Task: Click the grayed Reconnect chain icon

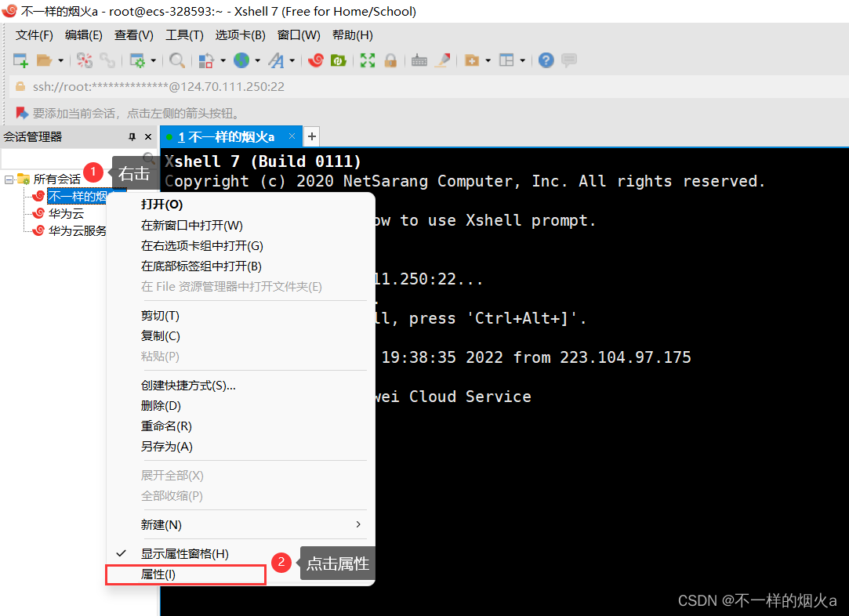Action: (x=107, y=60)
